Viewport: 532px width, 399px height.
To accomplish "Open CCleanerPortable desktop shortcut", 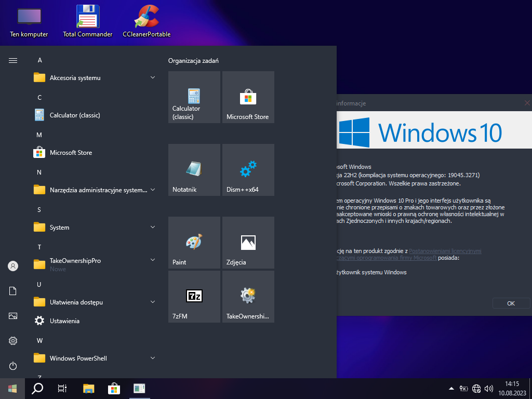I will pos(147,21).
